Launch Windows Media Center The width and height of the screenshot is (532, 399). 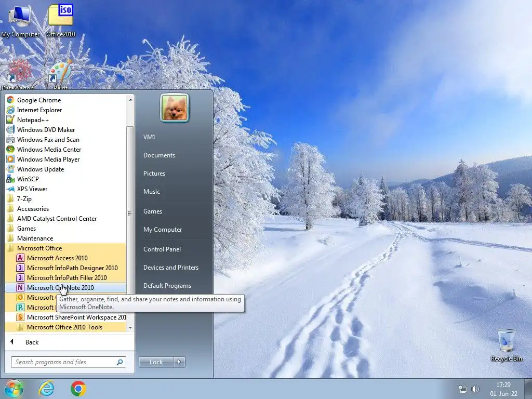click(x=65, y=149)
